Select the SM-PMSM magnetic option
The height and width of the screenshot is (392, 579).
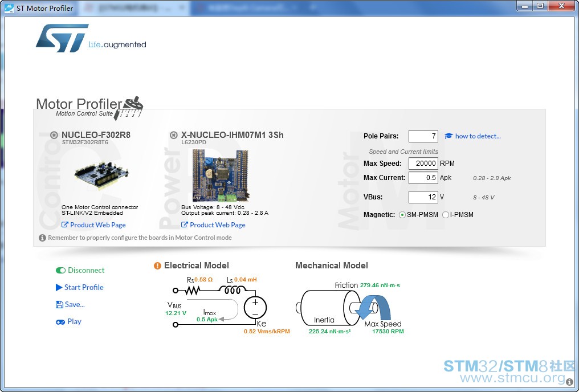402,215
